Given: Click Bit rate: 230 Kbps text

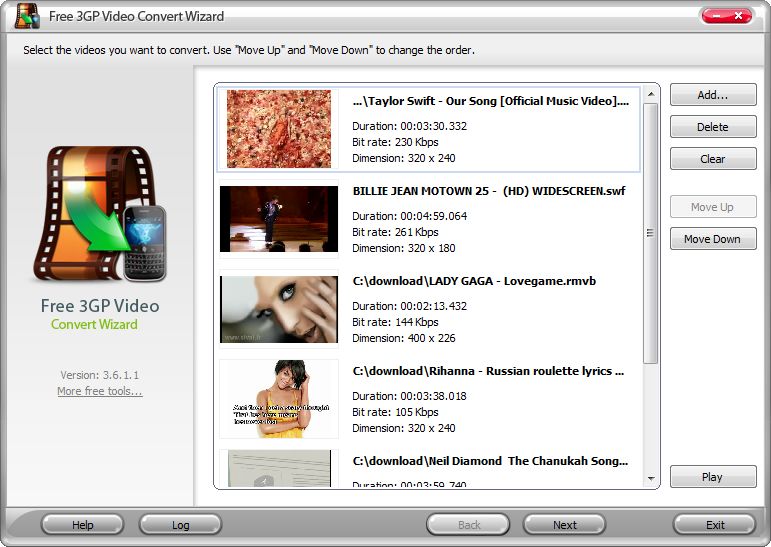Looking at the screenshot, I should pos(395,142).
